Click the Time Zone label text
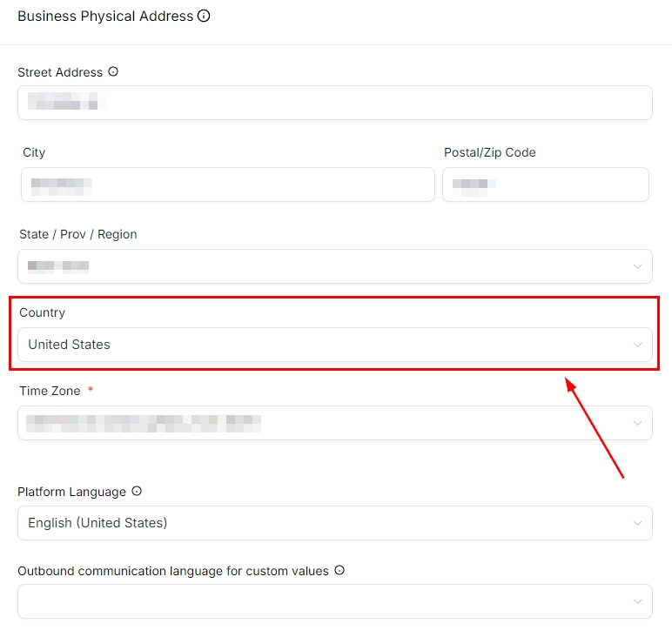Screen dimensions: 672x637 pos(50,391)
